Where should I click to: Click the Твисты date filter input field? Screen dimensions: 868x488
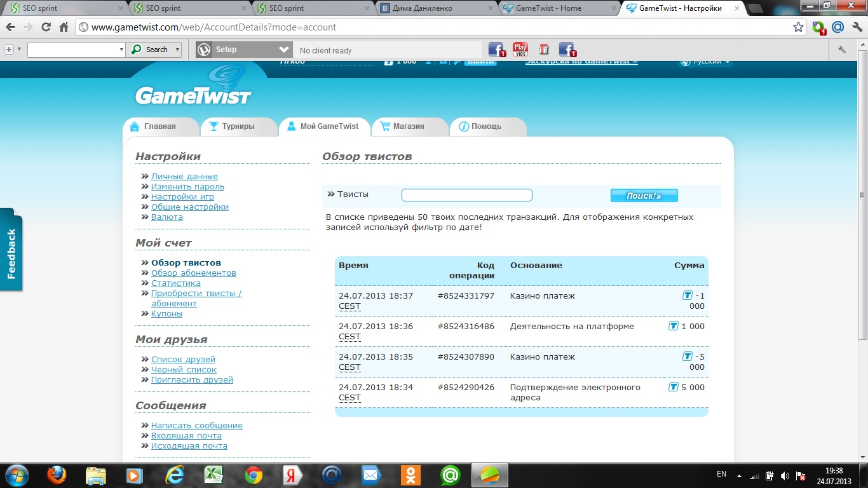[467, 195]
